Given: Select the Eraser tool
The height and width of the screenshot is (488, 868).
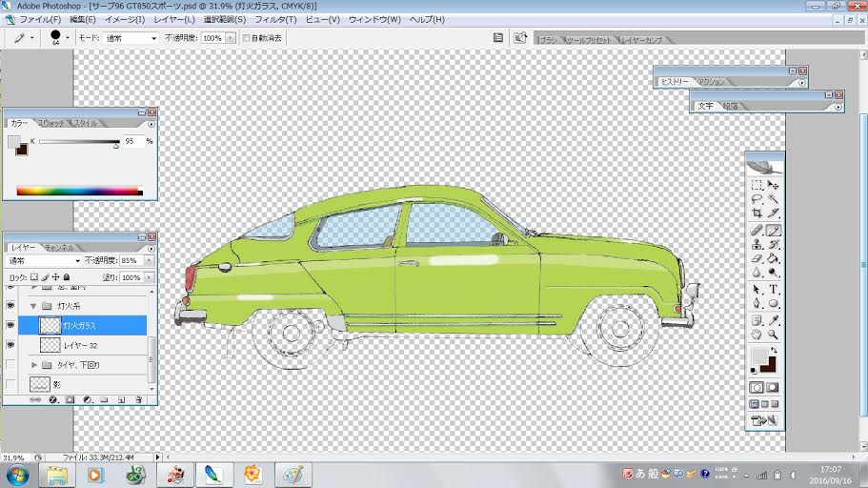Looking at the screenshot, I should (757, 258).
